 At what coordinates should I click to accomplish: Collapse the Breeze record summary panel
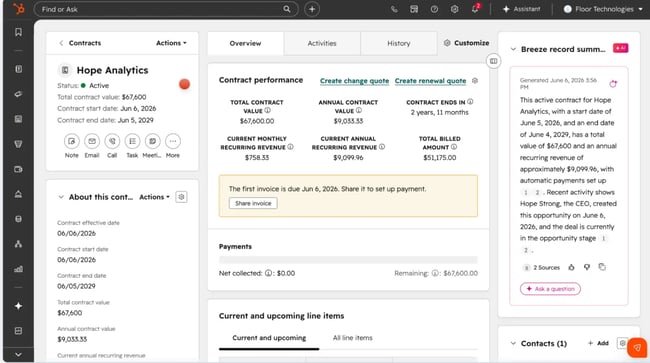coord(513,49)
